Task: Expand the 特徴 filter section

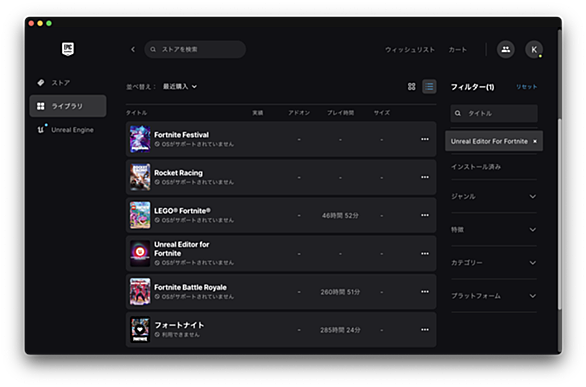Action: (x=494, y=230)
